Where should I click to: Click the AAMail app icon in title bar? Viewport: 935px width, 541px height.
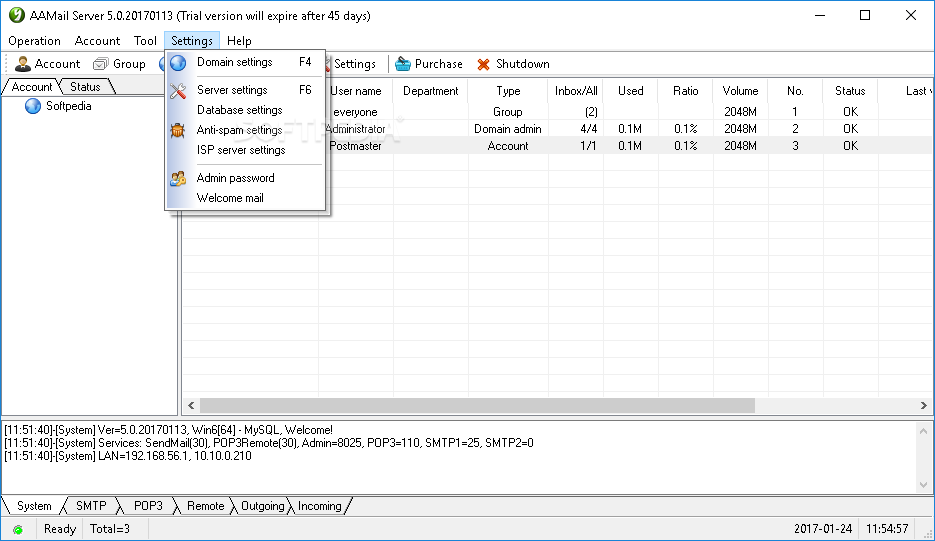16,16
